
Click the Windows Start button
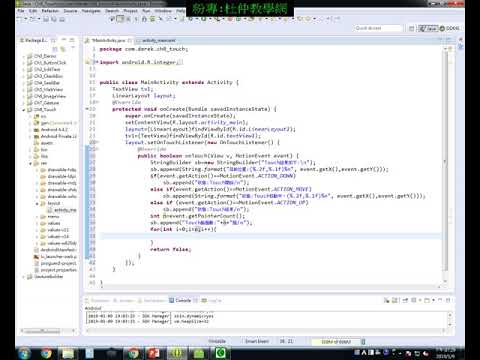(x=24, y=353)
